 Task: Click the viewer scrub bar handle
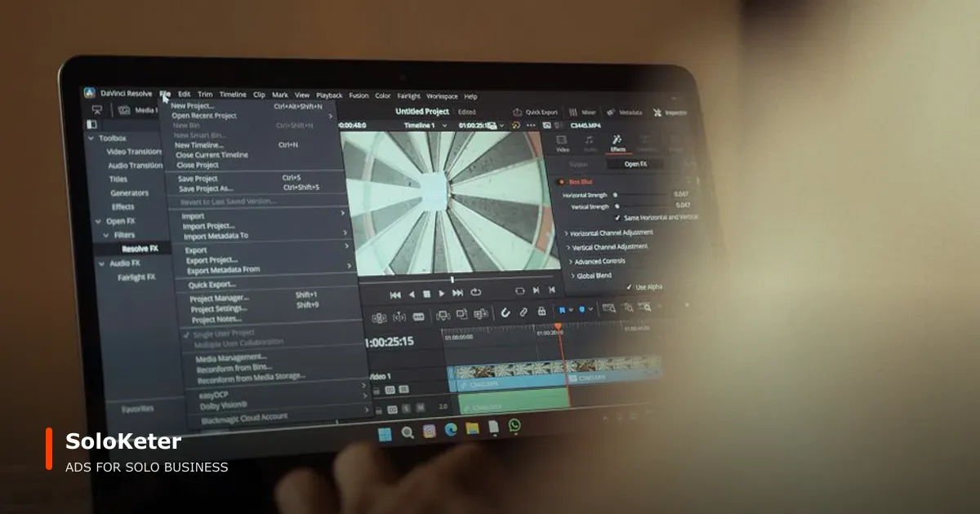tap(452, 280)
